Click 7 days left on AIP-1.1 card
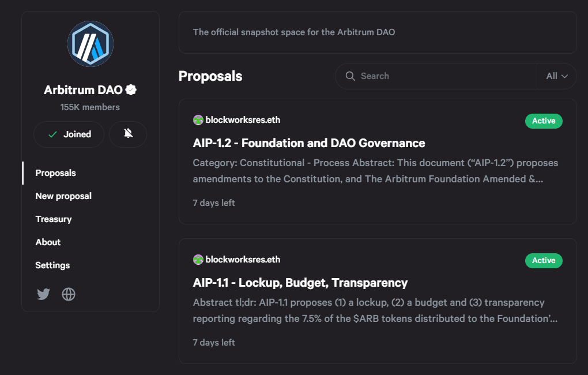This screenshot has width=588, height=375. click(x=214, y=343)
